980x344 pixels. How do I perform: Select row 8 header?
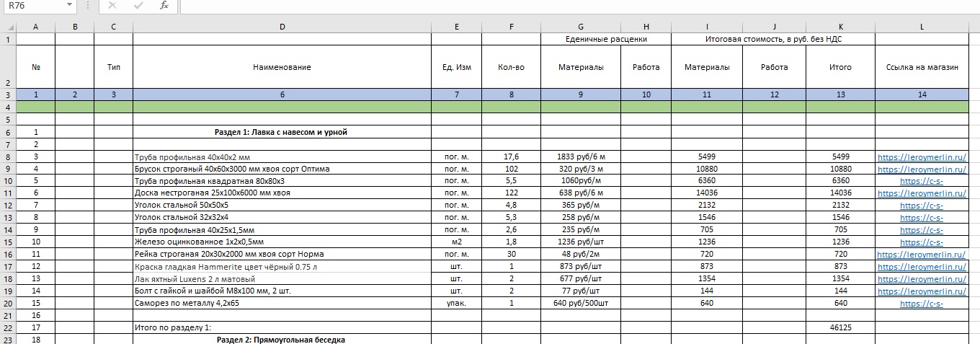click(x=8, y=156)
